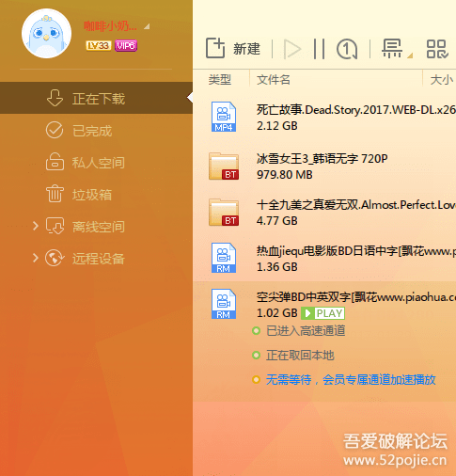Click the blue bird avatar
Screen dimensions: 456x476
click(46, 34)
